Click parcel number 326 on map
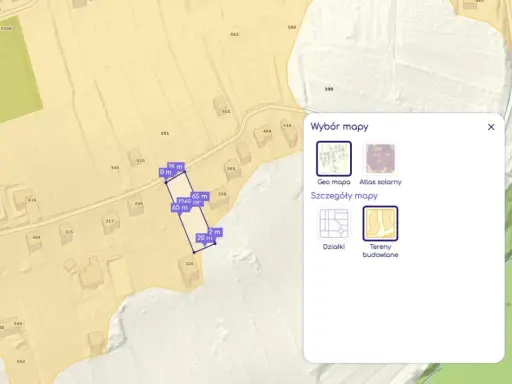512x384 pixels. pyautogui.click(x=189, y=264)
